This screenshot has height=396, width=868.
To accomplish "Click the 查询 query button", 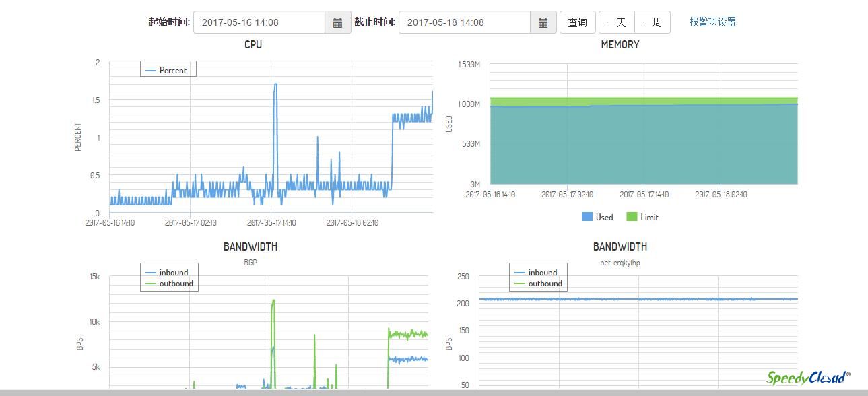I will [577, 22].
